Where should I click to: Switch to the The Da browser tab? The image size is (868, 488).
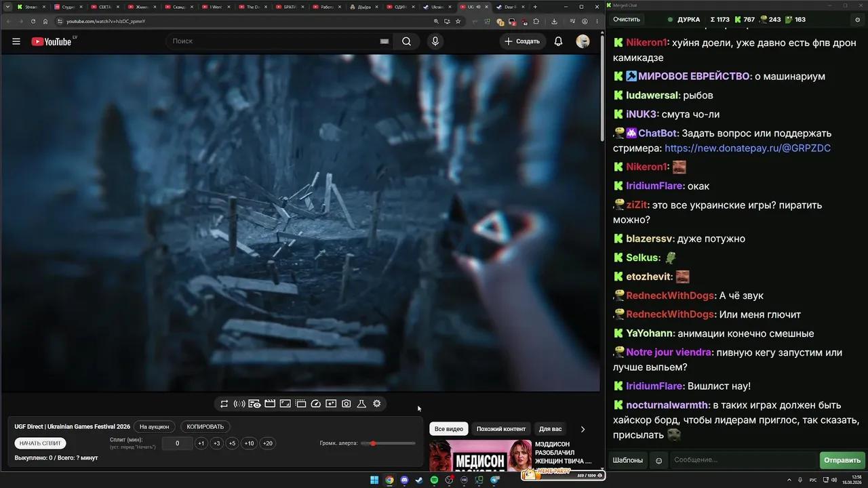(x=252, y=7)
